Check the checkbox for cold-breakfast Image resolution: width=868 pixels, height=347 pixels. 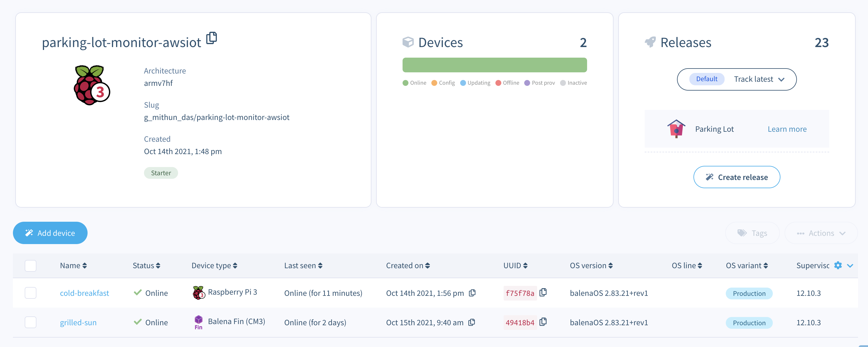pos(30,293)
